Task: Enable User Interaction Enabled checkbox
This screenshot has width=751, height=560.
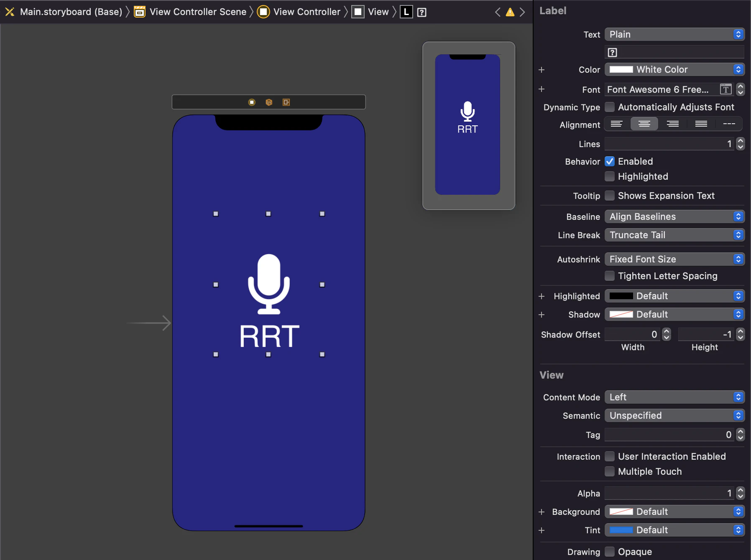Action: tap(610, 457)
